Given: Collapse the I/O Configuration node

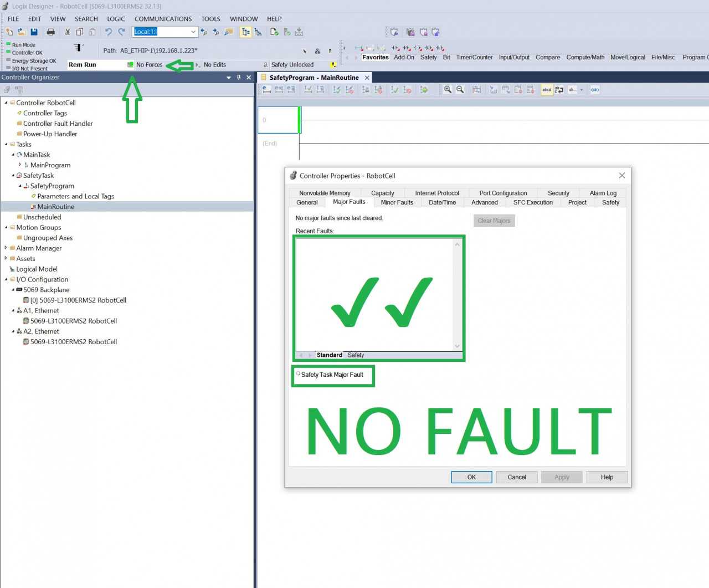Looking at the screenshot, I should (6, 279).
